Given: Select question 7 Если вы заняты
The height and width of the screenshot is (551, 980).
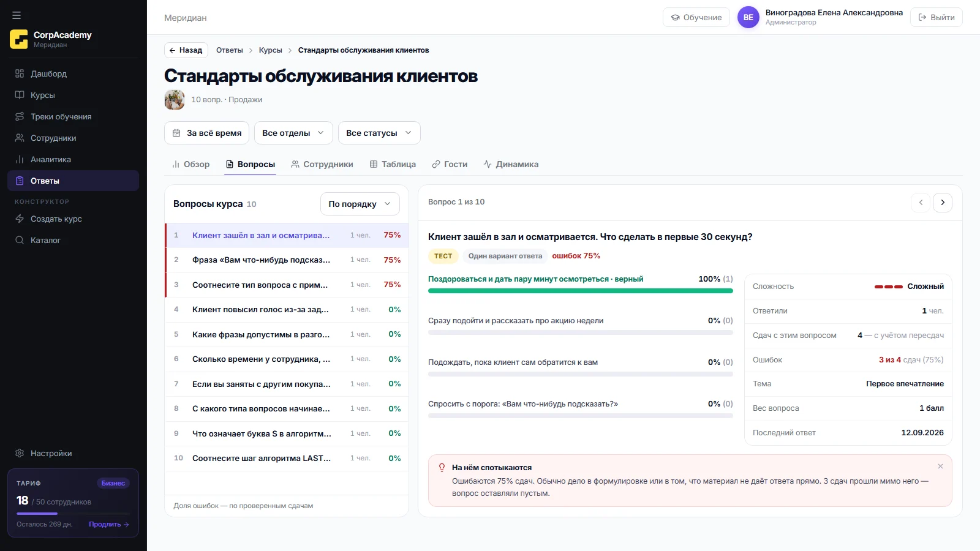Looking at the screenshot, I should [287, 384].
